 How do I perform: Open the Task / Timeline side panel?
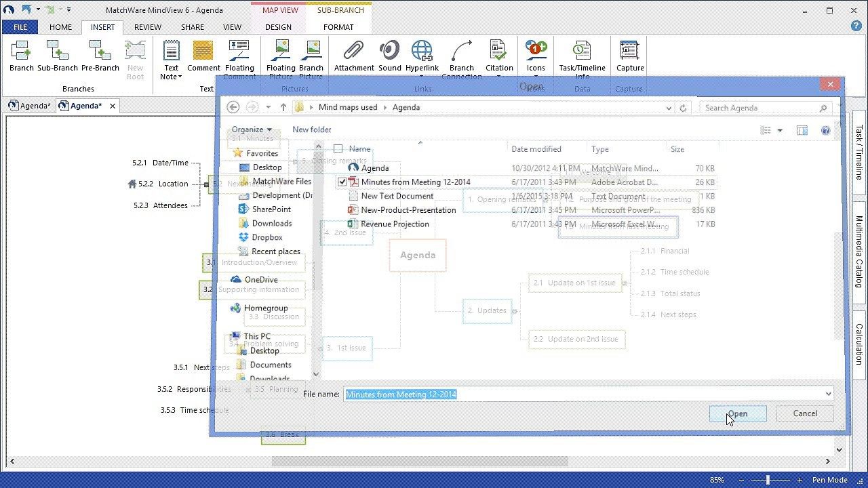(x=859, y=152)
